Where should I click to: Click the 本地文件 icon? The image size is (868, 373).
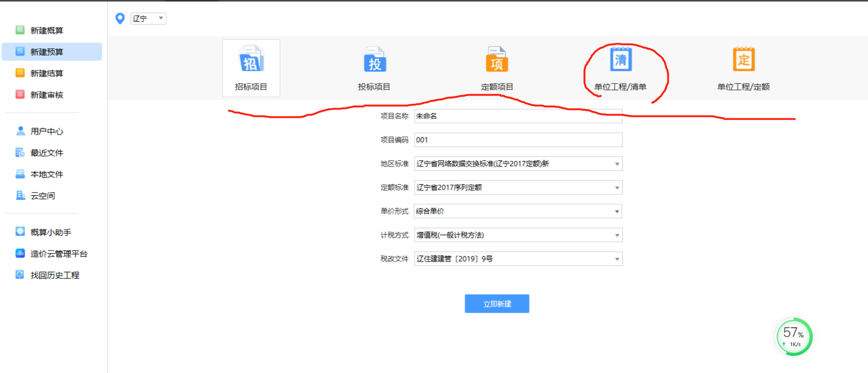coord(20,174)
